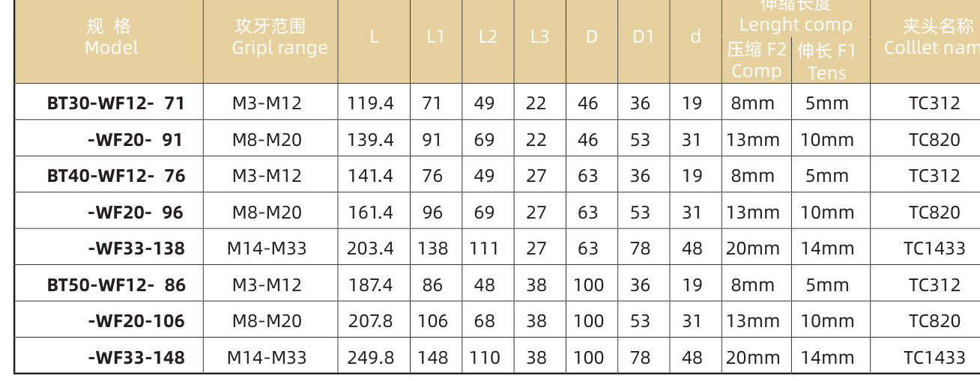Select the 119.4 length value
This screenshot has width=980, height=381.
tap(370, 103)
